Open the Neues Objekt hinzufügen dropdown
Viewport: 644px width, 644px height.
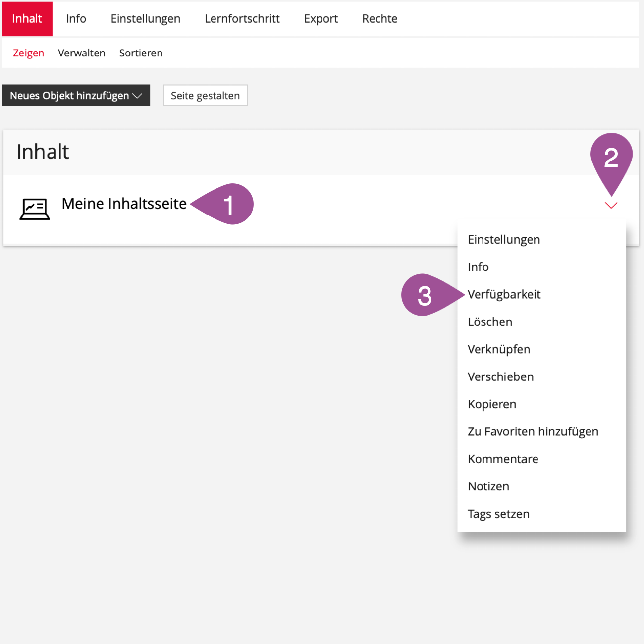tap(76, 96)
